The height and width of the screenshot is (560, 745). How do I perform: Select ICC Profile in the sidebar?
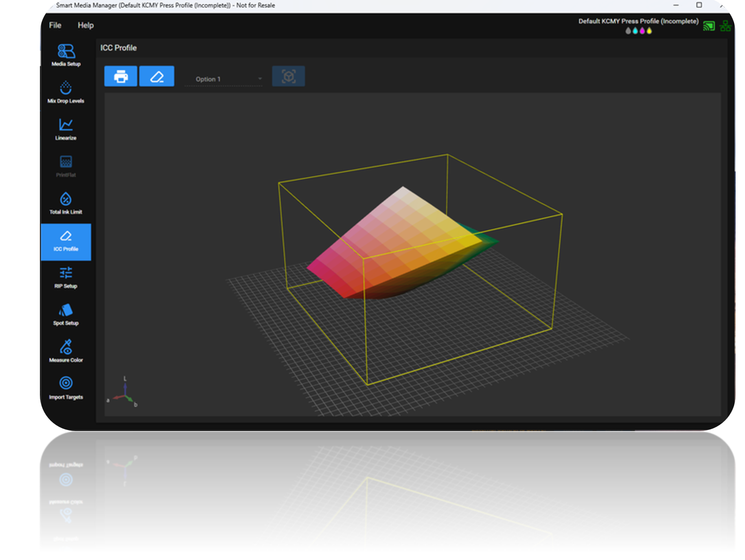[66, 242]
